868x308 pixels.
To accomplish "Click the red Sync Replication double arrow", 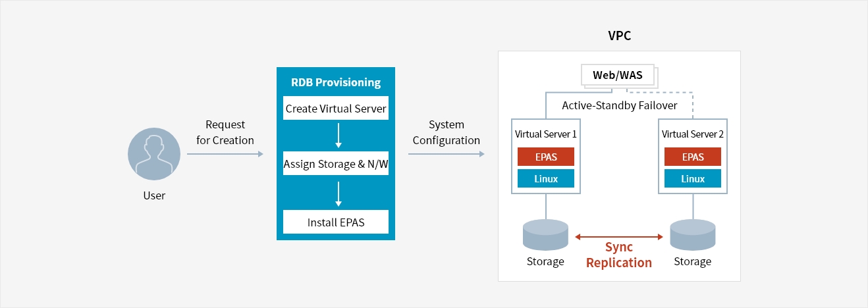I will tap(618, 236).
